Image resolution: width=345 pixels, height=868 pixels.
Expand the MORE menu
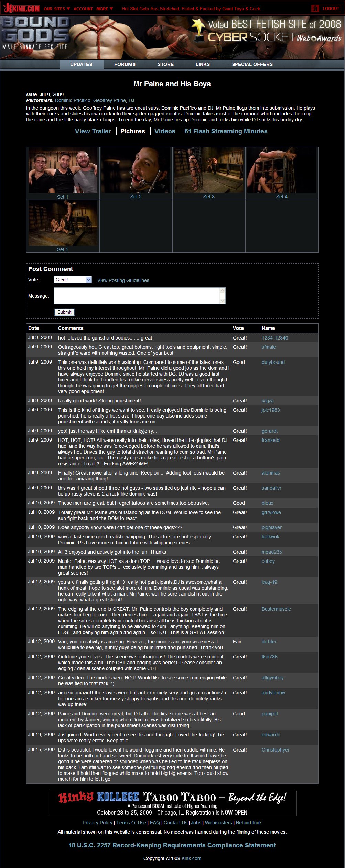tap(105, 9)
